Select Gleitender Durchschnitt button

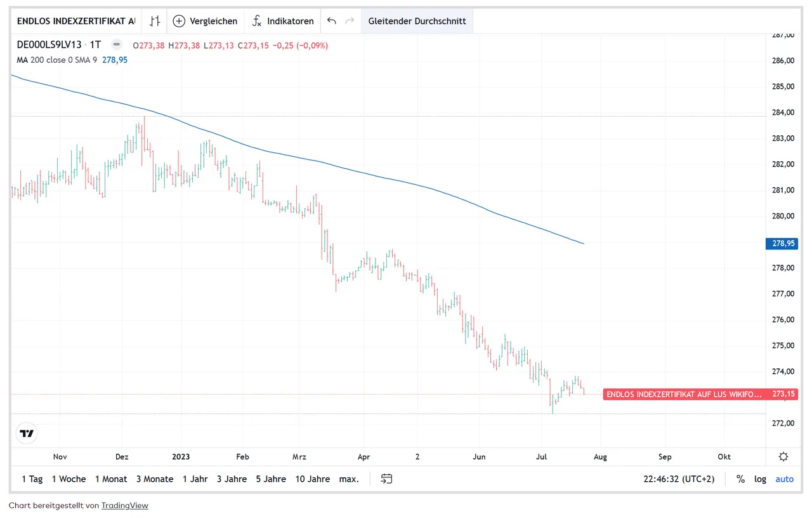417,21
